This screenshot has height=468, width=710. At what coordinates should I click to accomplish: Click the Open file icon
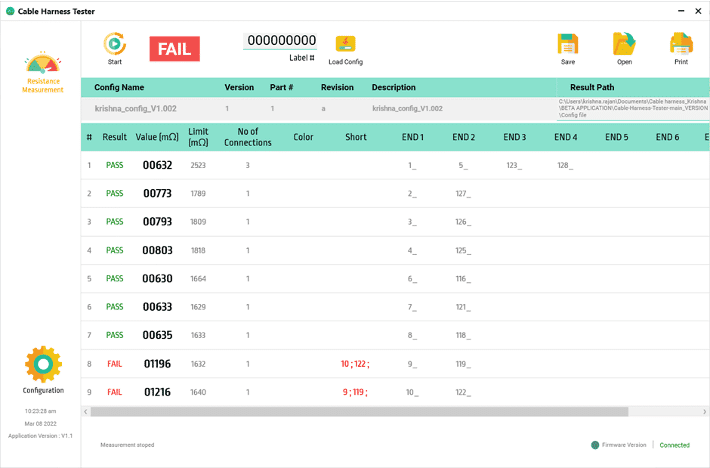coord(624,44)
